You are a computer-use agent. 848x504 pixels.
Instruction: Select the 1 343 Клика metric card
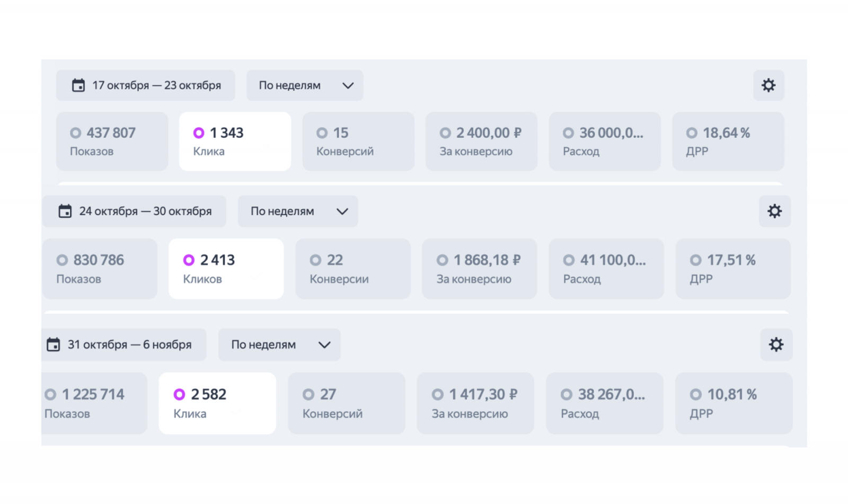[x=235, y=142]
